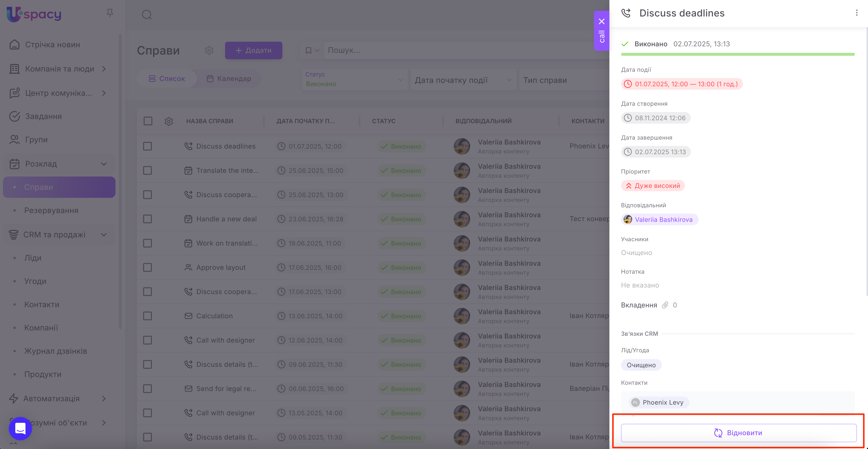868x449 pixels.
Task: Open Завдання in the sidebar menu
Action: click(43, 117)
